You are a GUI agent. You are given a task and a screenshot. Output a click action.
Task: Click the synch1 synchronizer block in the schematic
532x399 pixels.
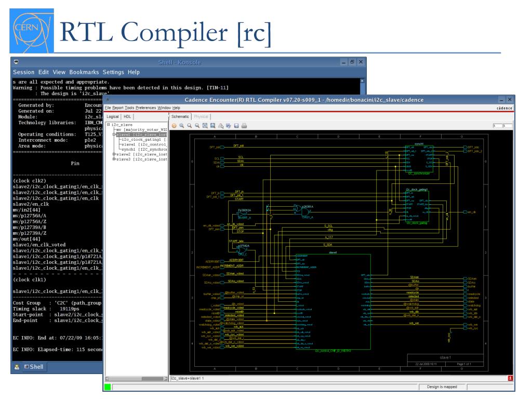click(x=419, y=159)
